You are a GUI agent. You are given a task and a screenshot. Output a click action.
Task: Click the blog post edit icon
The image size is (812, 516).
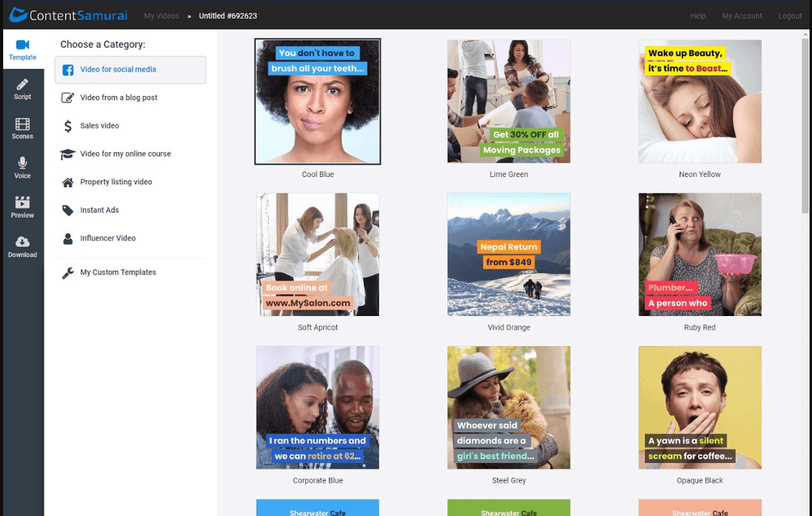click(x=68, y=98)
